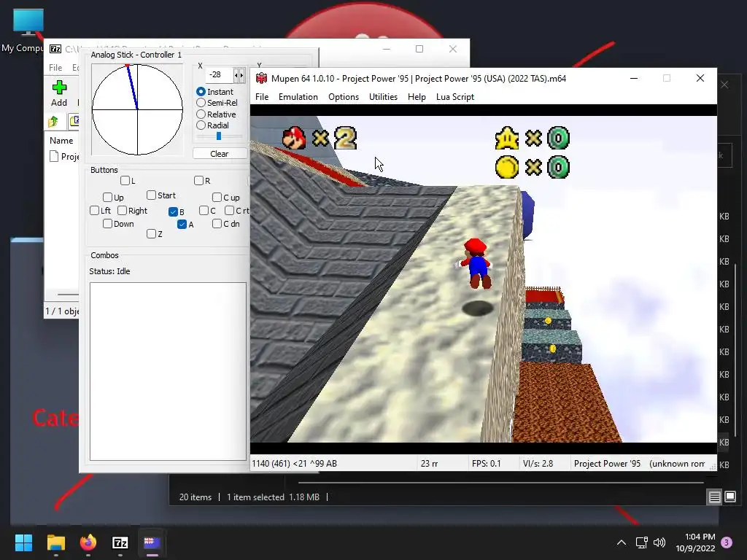747x560 pixels.
Task: Check the Z button checkbox
Action: click(x=151, y=234)
